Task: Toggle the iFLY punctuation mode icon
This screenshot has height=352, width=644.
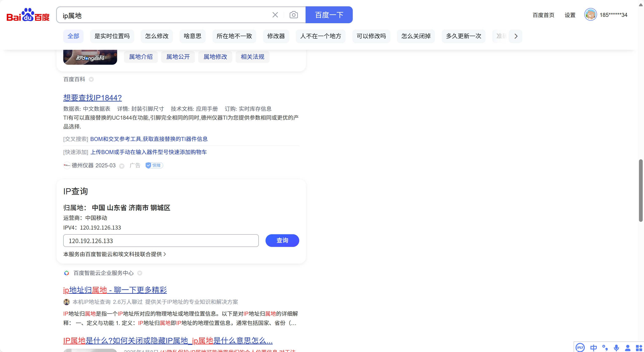Action: click(x=605, y=348)
